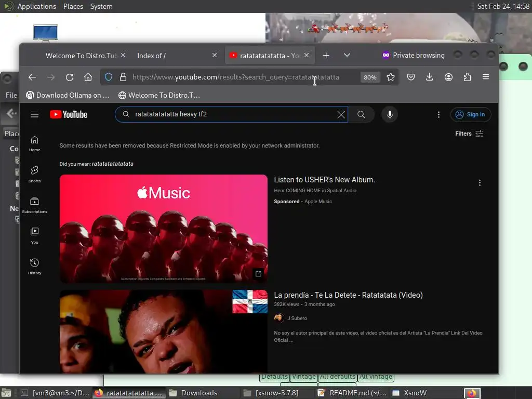Open Shorts in YouTube sidebar
Image resolution: width=532 pixels, height=399 pixels.
35,174
